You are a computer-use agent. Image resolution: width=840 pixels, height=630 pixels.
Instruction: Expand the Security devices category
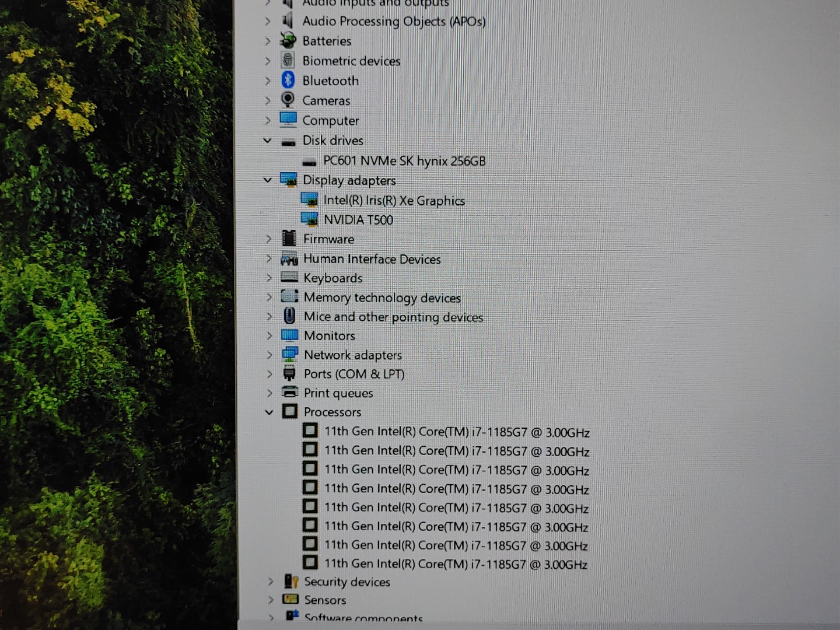[x=271, y=582]
